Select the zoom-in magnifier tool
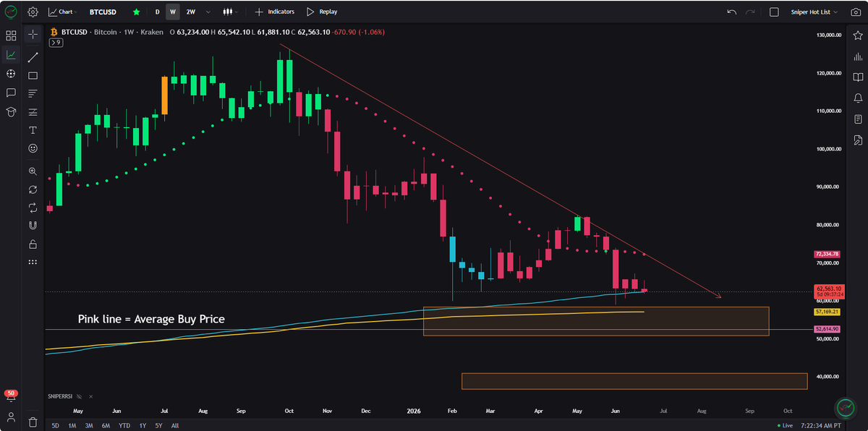The image size is (868, 431). click(33, 171)
